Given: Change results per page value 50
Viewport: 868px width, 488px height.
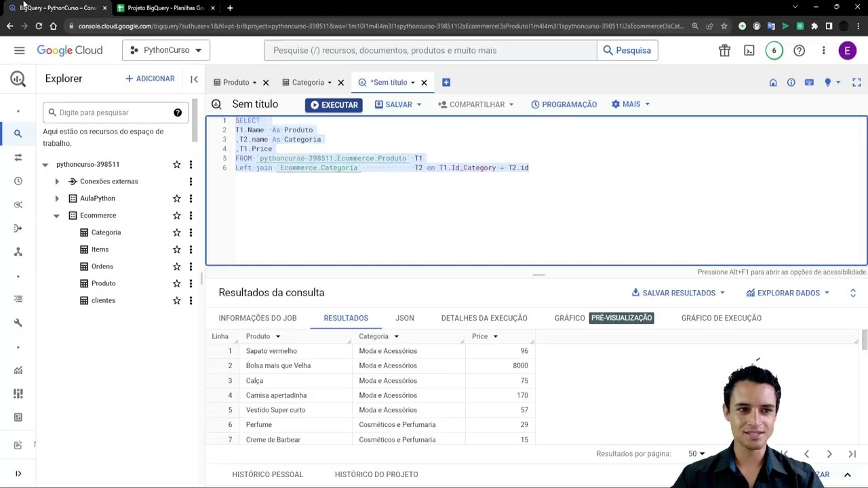Looking at the screenshot, I should pyautogui.click(x=696, y=454).
